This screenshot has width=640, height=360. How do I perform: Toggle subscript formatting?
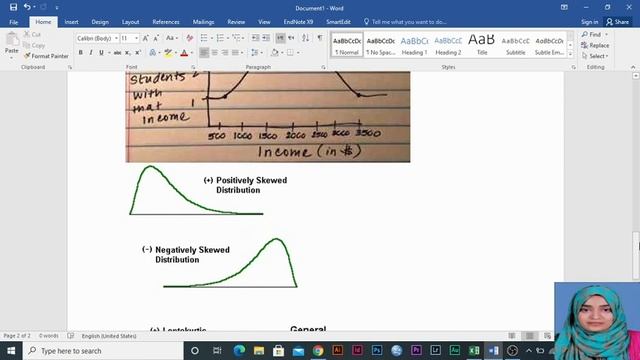[127, 53]
